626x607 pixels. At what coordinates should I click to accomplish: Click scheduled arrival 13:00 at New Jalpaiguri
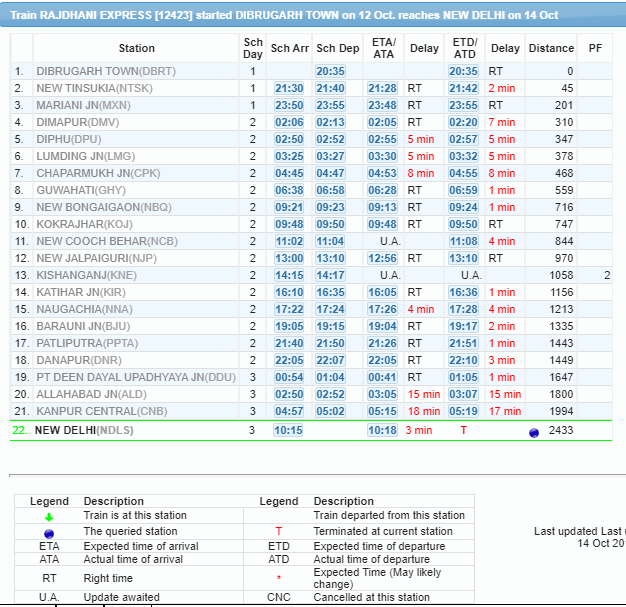click(289, 258)
